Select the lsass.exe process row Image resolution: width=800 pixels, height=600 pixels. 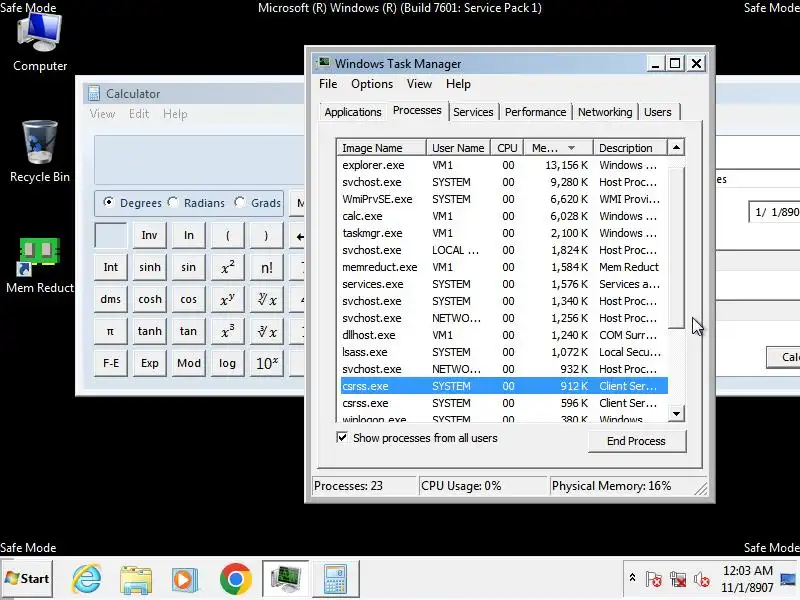click(504, 352)
